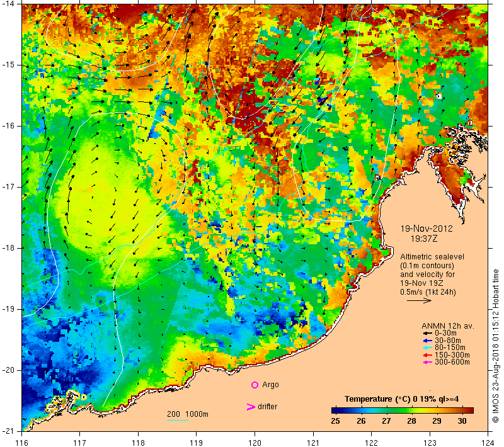Click the "0.5m/s (1kt 24h)" label

point(428,292)
